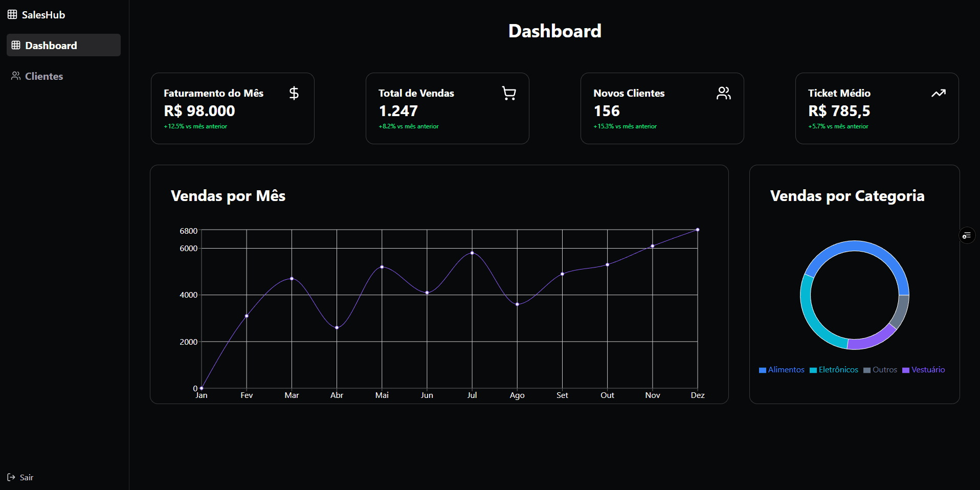Click the dollar icon on Faturamento do Mês card

tap(294, 93)
